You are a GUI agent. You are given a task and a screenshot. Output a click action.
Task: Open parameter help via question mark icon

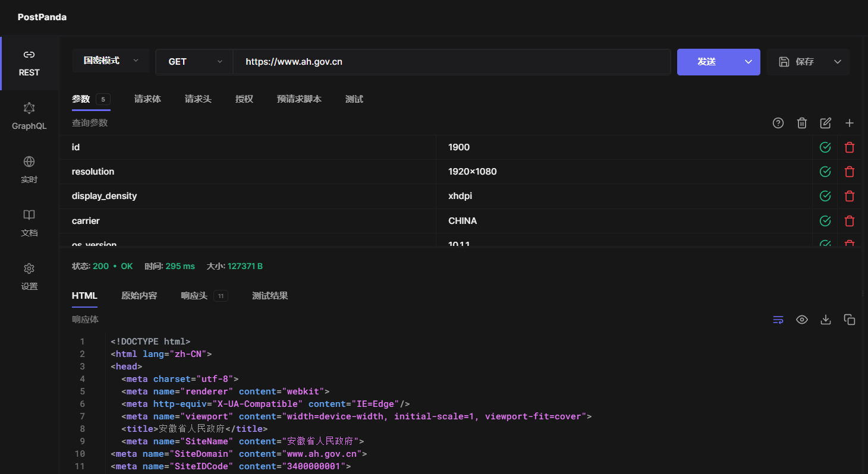778,123
